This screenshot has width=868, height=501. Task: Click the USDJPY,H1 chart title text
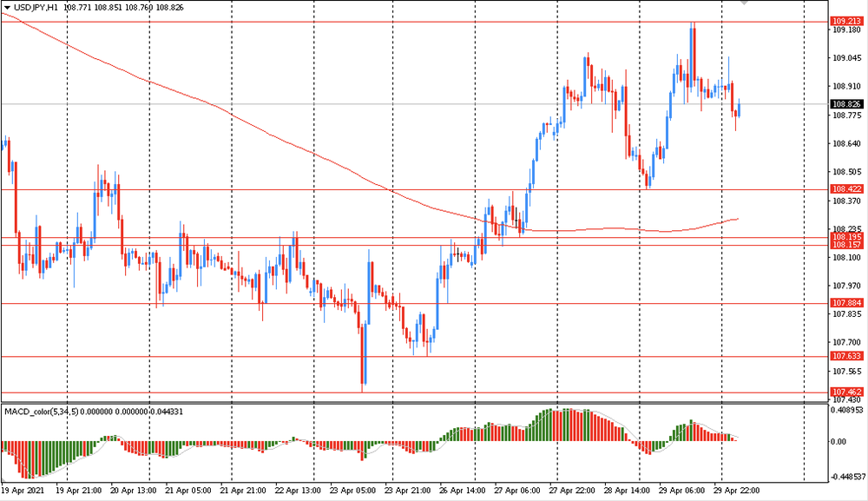pos(36,8)
